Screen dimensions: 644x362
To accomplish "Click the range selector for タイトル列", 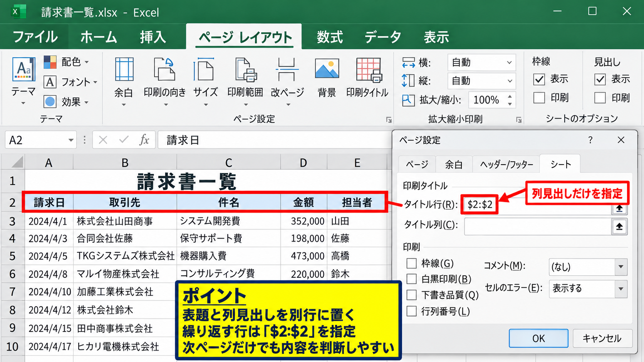I will (619, 227).
